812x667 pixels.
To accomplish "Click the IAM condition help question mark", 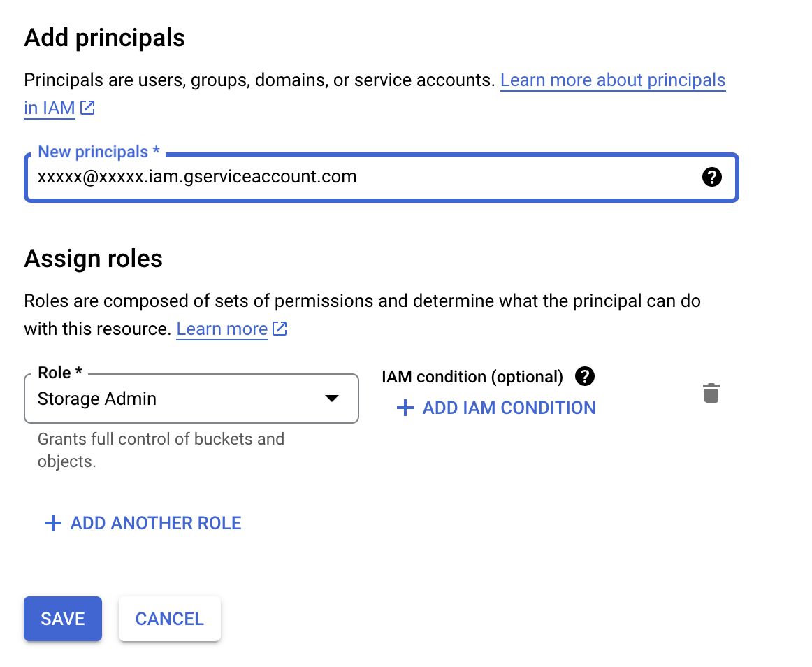I will (x=585, y=377).
